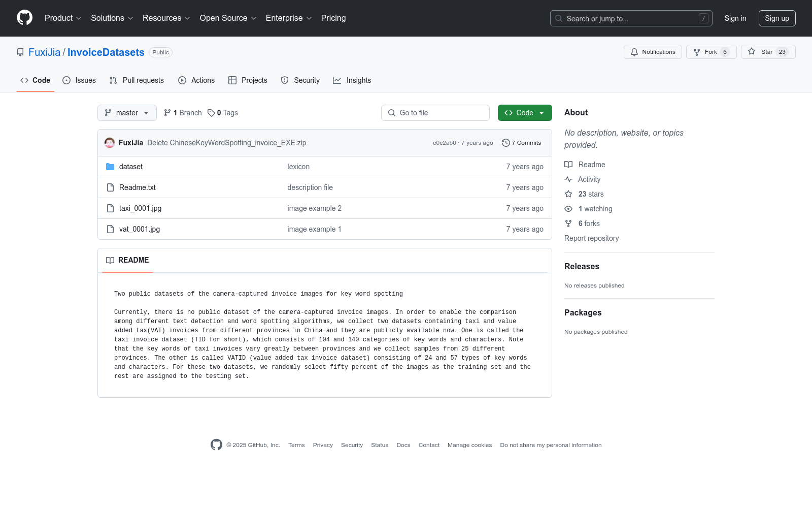
Task: Select the README tab heading
Action: coord(127,260)
